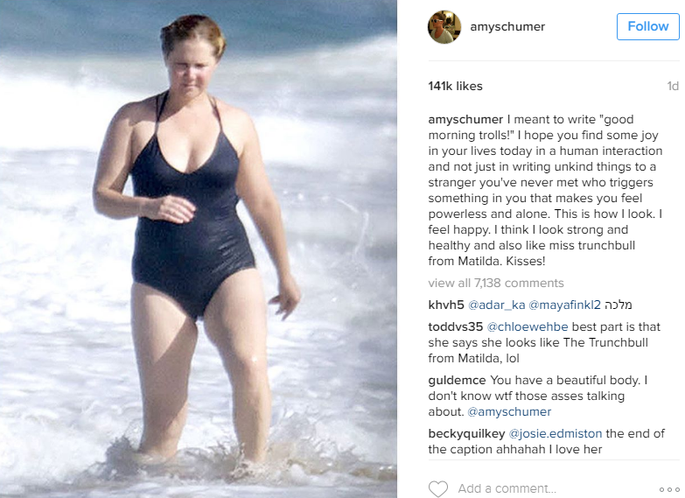
Task: Open commenter khvh5's profile
Action: tap(446, 305)
